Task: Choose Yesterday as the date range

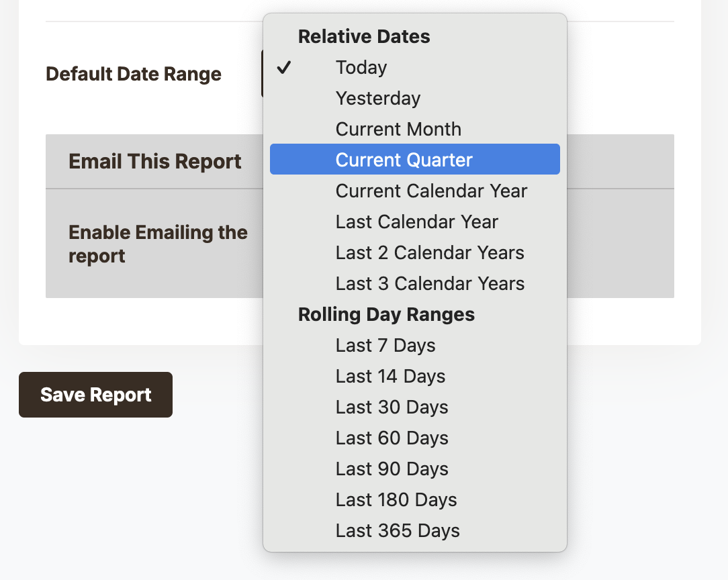Action: [378, 99]
